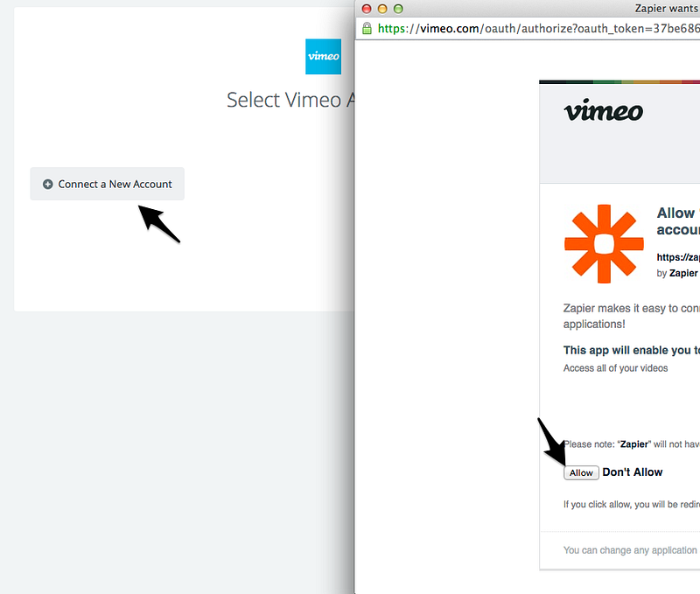Click the orange Zapier asterisk logo
Screen dimensions: 700x594
click(x=604, y=244)
